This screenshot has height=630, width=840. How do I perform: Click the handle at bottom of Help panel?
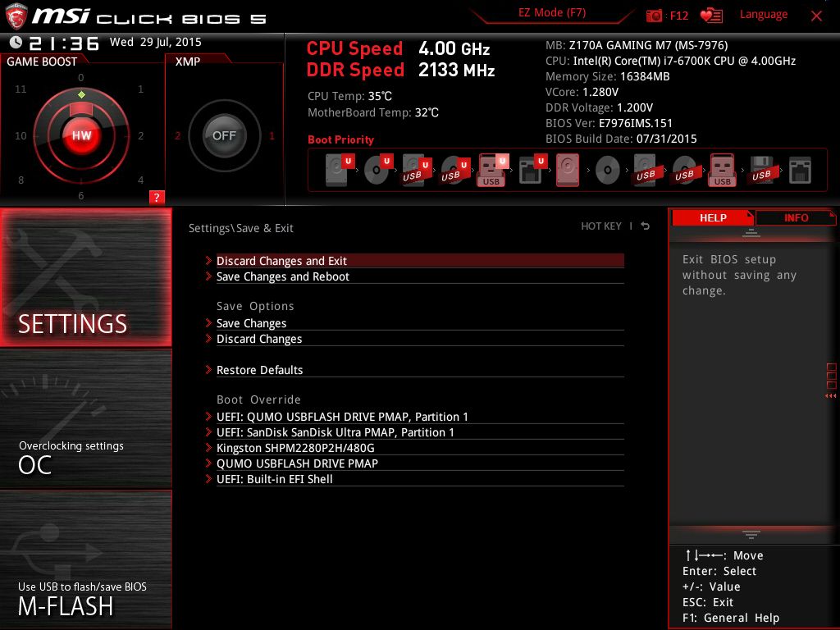click(x=751, y=534)
